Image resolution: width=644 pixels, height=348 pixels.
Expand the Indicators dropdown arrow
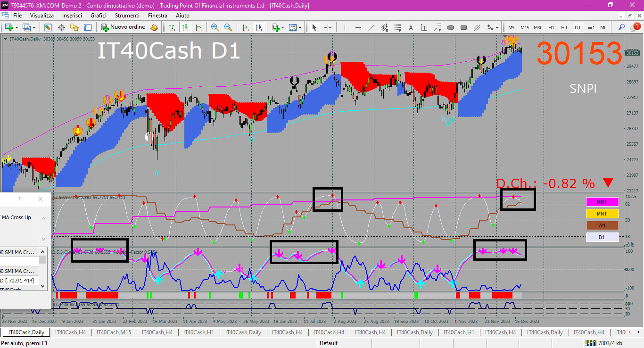283,27
